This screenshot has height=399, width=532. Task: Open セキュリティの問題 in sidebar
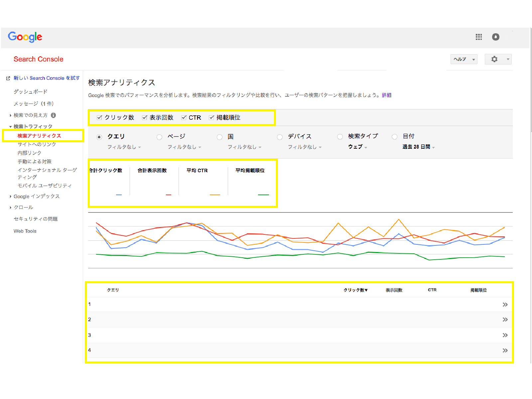tap(36, 219)
